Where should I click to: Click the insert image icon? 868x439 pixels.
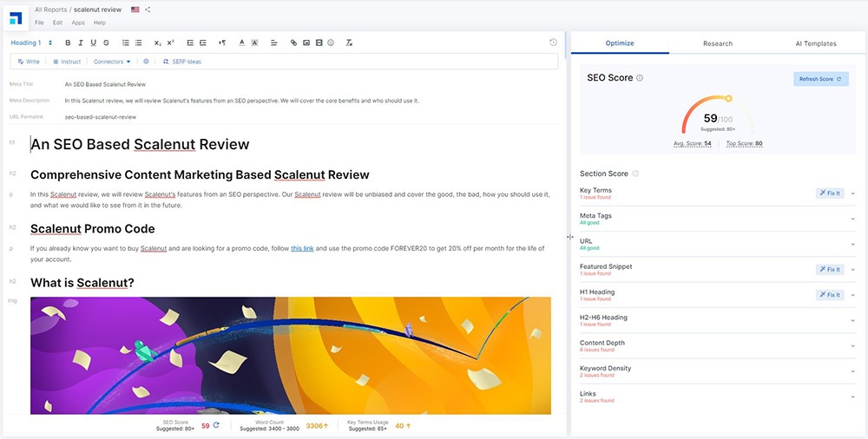(x=306, y=43)
